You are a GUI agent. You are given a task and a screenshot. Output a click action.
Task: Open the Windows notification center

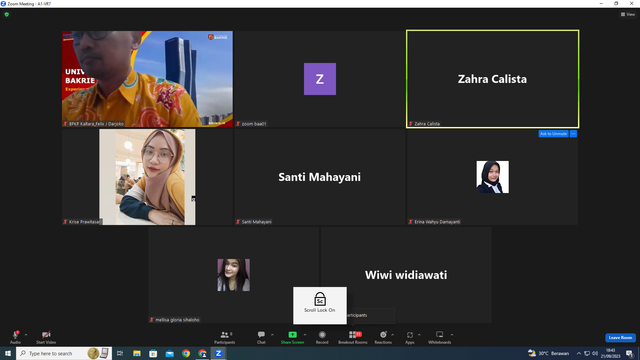(630, 353)
